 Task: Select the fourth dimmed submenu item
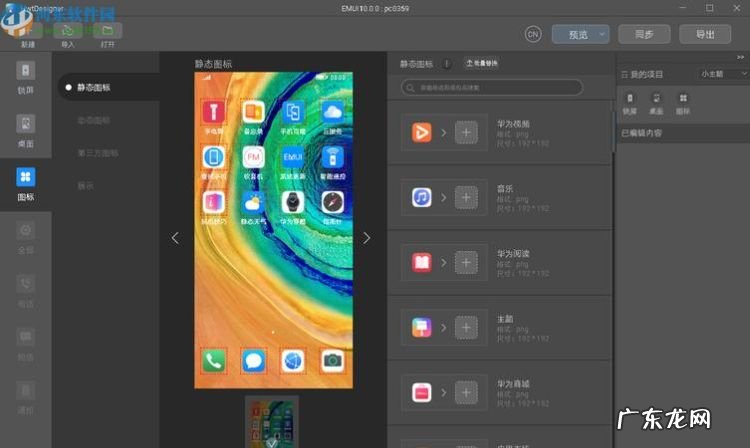click(86, 186)
